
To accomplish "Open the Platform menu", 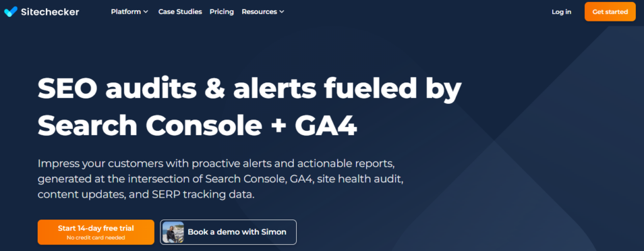I will tap(130, 11).
